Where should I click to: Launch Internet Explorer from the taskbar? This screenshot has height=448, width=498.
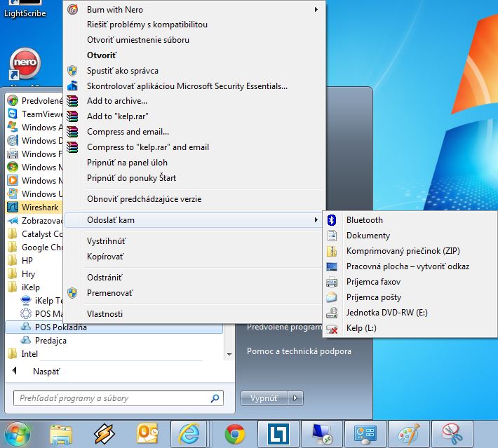coord(189,434)
